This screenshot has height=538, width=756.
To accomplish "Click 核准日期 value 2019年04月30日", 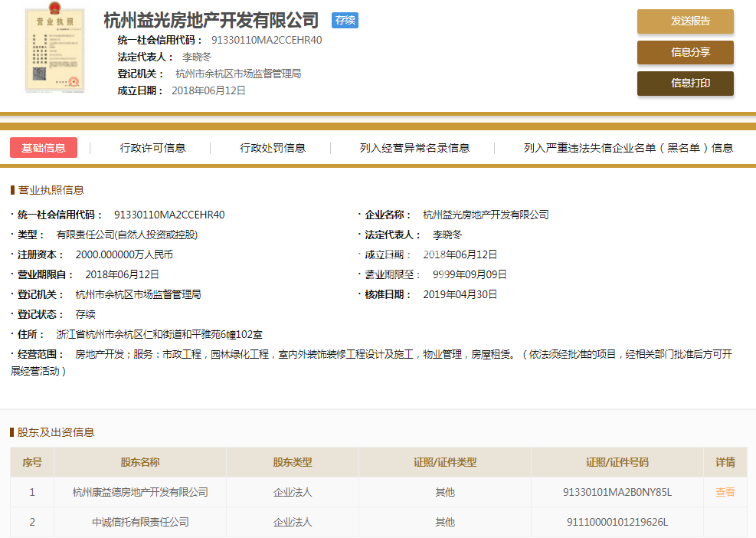I will pos(460,294).
